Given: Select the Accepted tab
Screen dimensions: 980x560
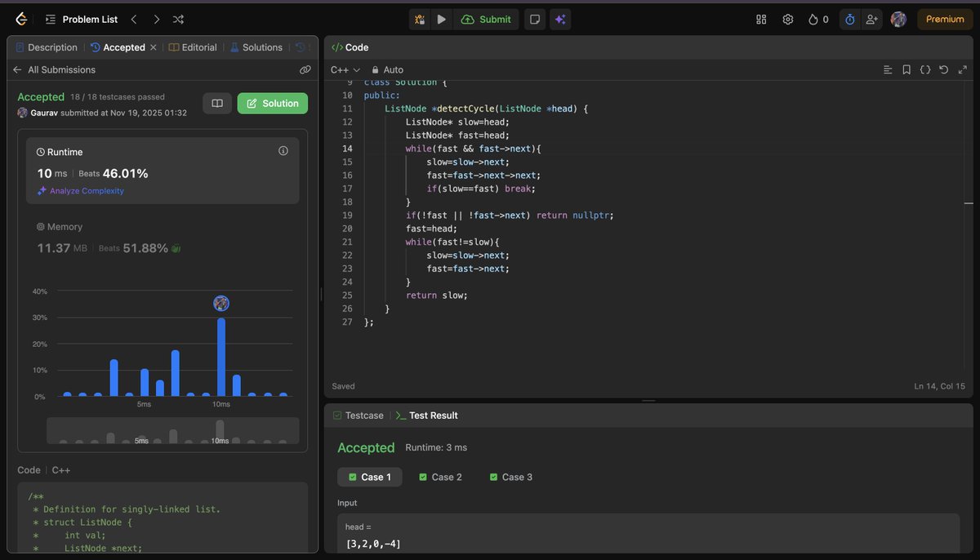Looking at the screenshot, I should pyautogui.click(x=118, y=47).
